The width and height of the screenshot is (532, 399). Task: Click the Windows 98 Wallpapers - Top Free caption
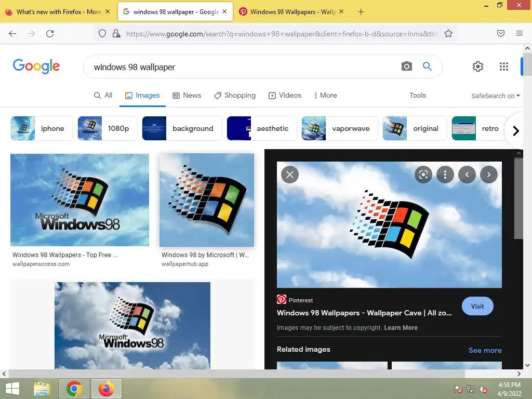(65, 255)
